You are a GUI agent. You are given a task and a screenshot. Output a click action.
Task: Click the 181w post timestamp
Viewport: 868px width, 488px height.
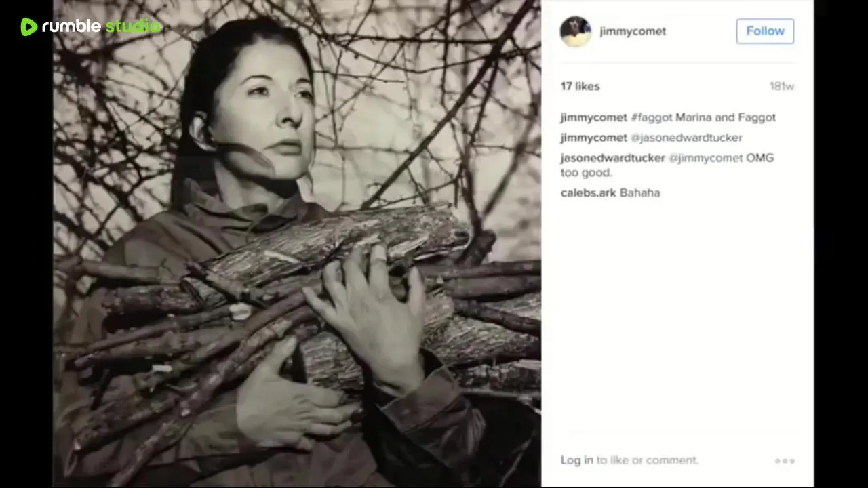pyautogui.click(x=781, y=86)
